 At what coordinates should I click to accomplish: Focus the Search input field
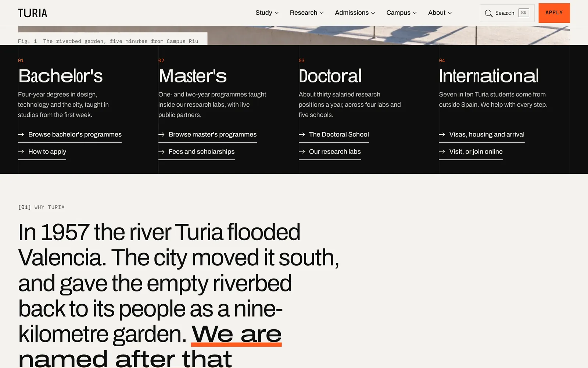coord(507,13)
